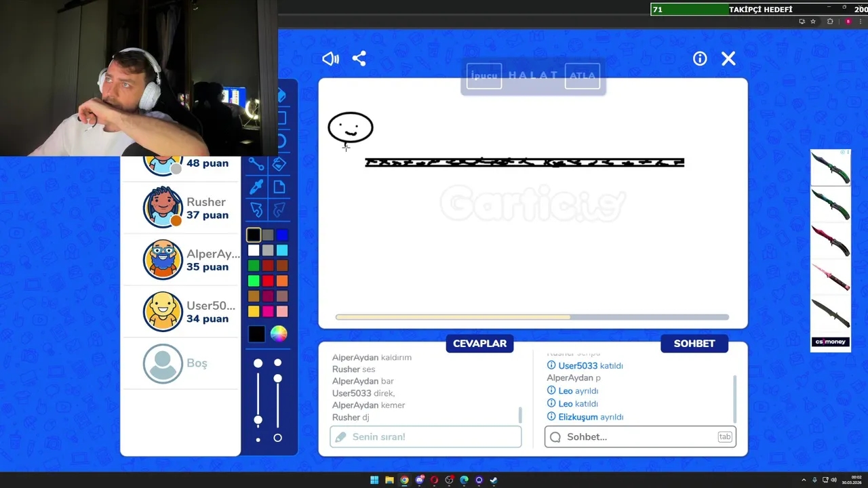Choose the cyan color swatch
Viewport: 868px width, 488px height.
point(282,251)
